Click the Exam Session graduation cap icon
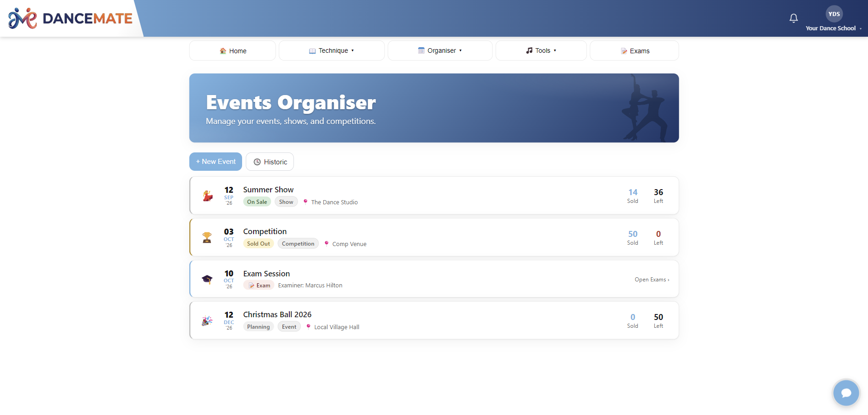Image resolution: width=868 pixels, height=415 pixels. click(207, 279)
